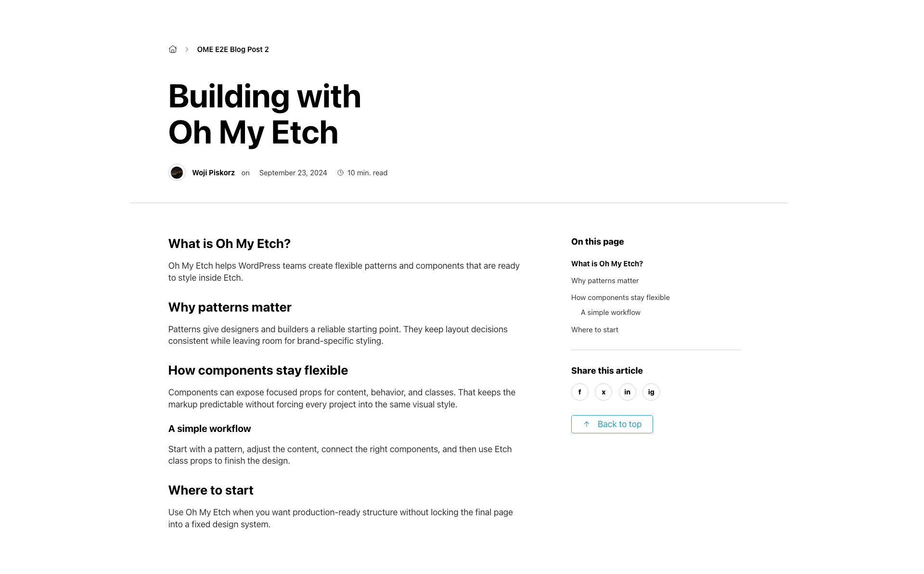
Task: Click the Building with Oh My Etch title
Action: tap(265, 114)
